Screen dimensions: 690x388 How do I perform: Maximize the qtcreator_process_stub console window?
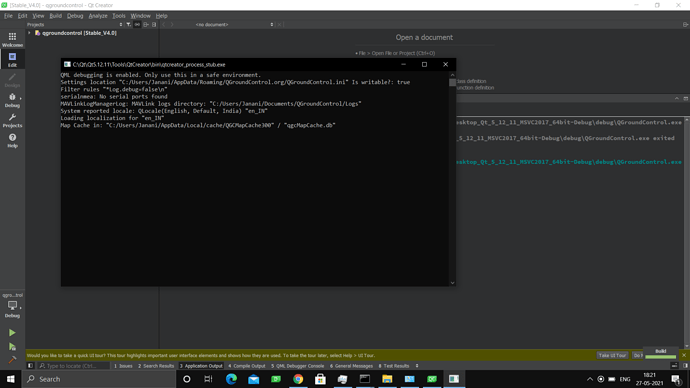click(424, 64)
